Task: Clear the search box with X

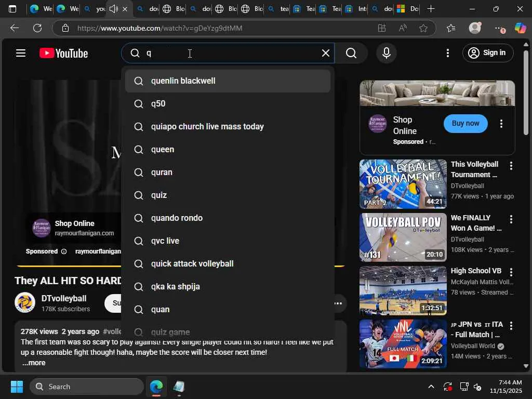Action: pyautogui.click(x=325, y=53)
